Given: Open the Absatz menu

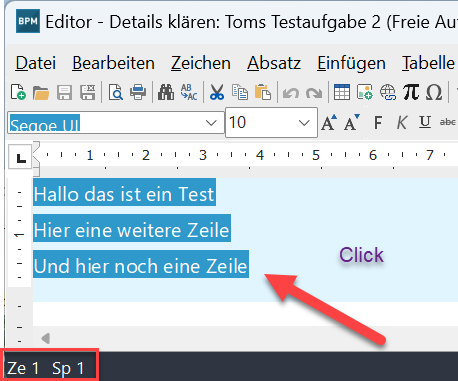Looking at the screenshot, I should coord(274,63).
